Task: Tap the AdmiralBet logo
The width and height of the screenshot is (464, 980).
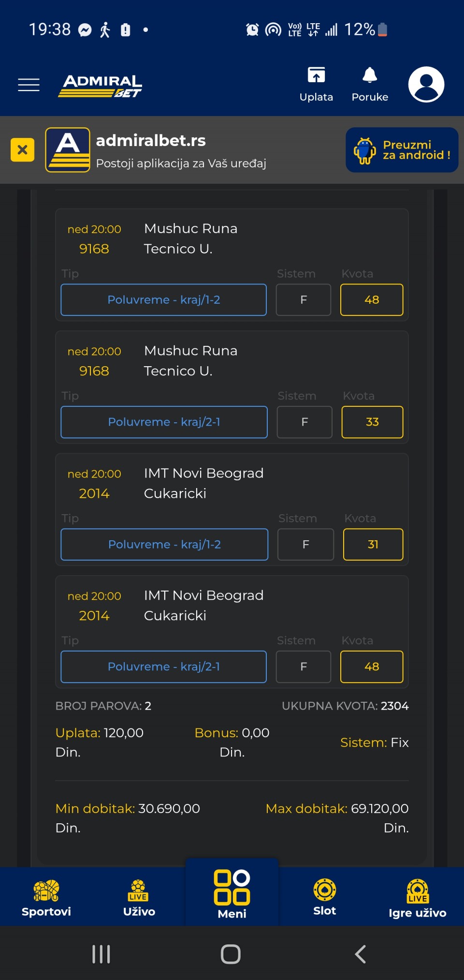Action: pos(100,86)
